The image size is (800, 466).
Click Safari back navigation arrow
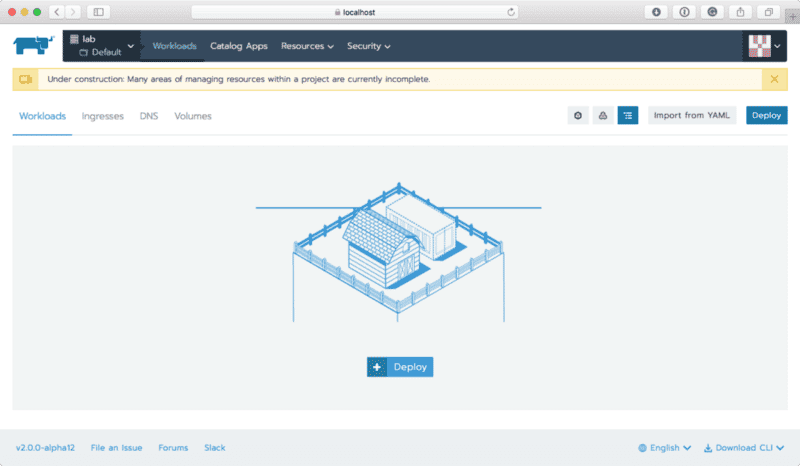(54, 12)
